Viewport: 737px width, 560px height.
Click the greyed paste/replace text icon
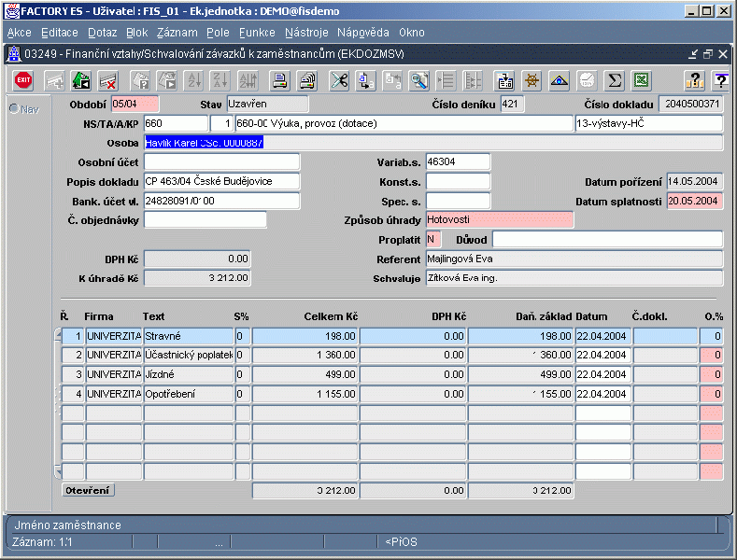tap(392, 80)
